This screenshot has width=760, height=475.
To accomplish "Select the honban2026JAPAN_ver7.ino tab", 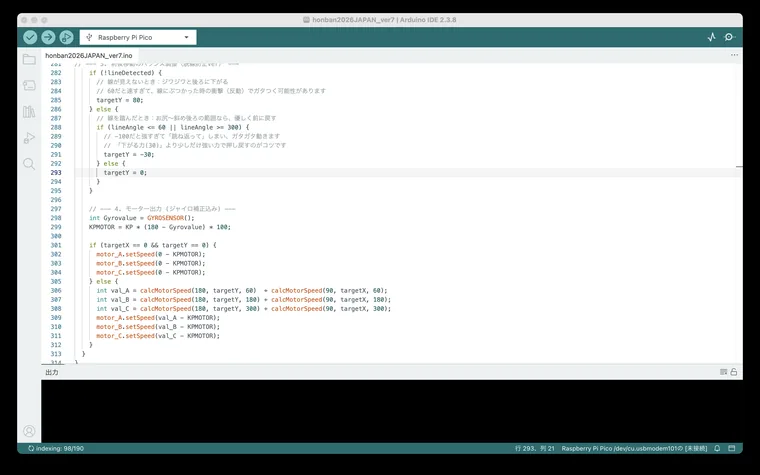I will (x=89, y=56).
